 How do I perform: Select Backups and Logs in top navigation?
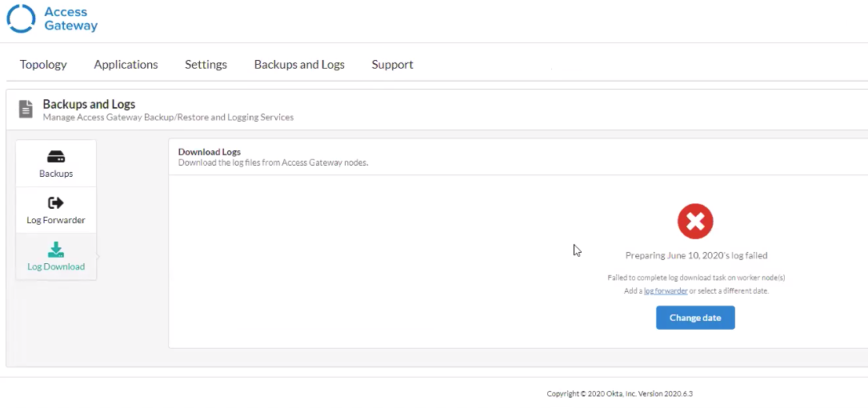[299, 65]
